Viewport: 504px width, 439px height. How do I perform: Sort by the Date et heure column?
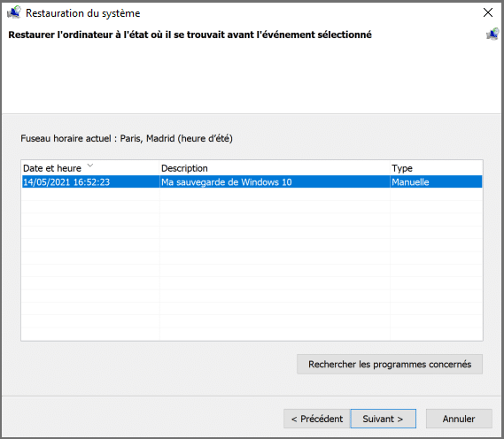point(90,168)
